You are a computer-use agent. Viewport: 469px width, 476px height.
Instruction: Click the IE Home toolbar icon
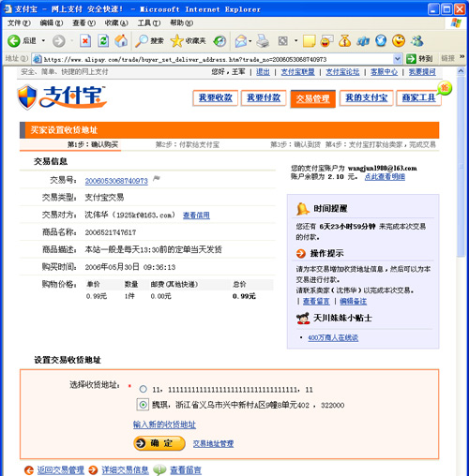click(121, 41)
